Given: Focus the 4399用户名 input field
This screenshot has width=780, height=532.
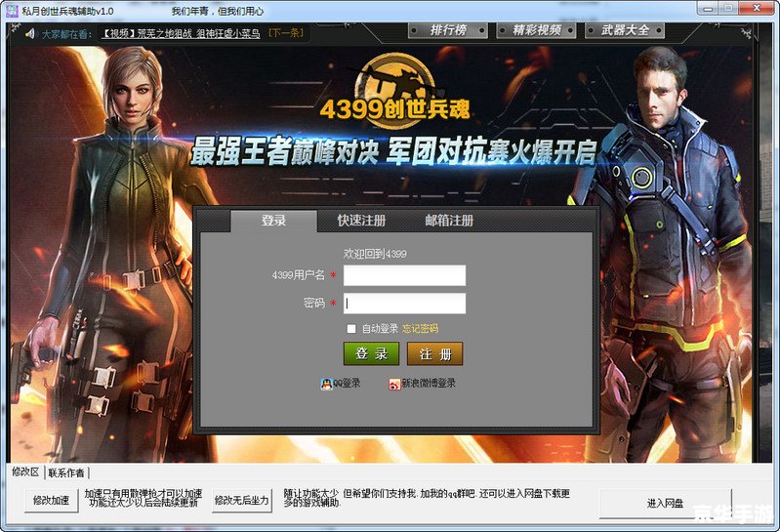Looking at the screenshot, I should (404, 275).
